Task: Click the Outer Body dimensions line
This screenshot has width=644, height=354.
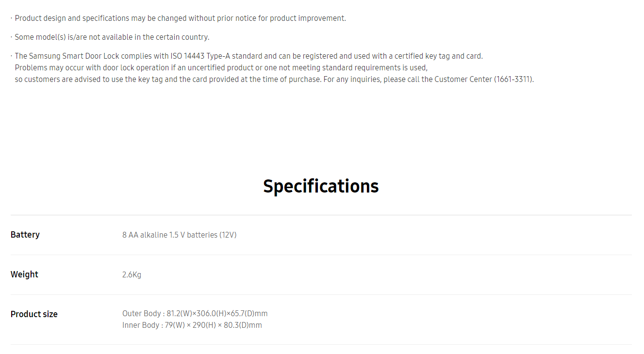Action: pos(195,314)
